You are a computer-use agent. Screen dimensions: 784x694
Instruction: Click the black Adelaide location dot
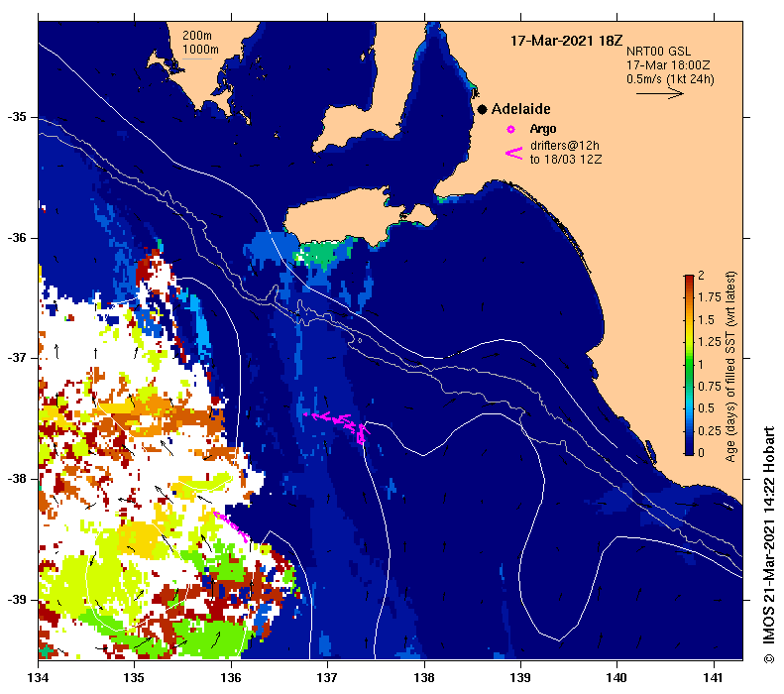482,109
